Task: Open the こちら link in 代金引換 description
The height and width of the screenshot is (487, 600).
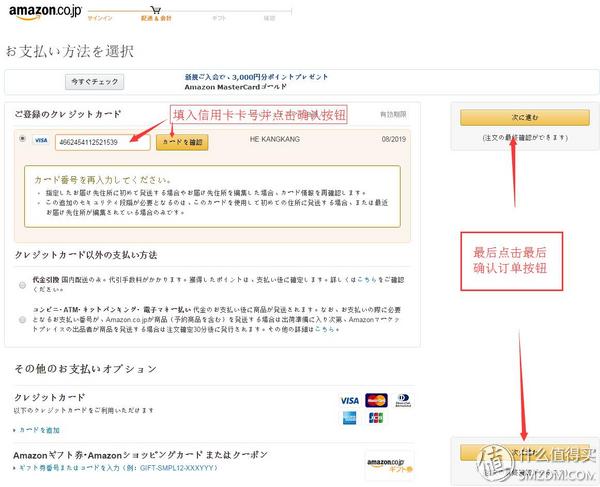Action: [367, 280]
